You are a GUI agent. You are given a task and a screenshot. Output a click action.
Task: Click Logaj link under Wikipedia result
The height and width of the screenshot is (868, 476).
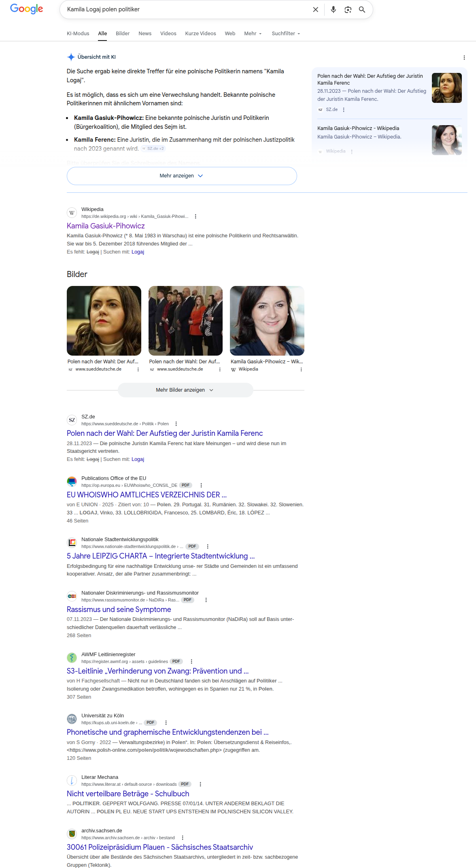point(138,252)
